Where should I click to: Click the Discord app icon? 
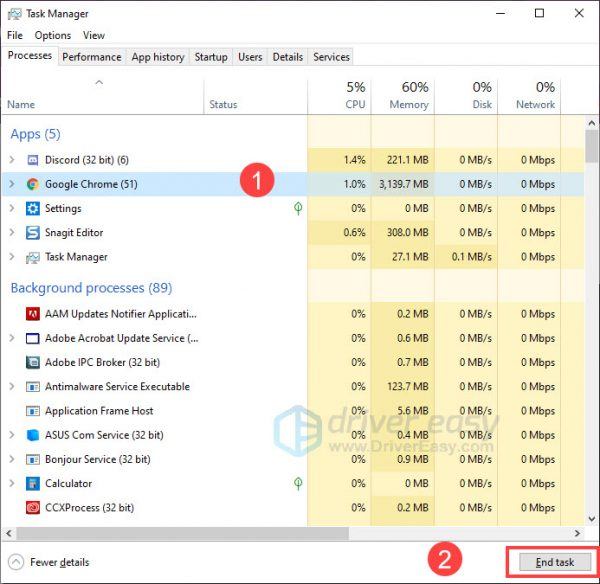pos(33,160)
